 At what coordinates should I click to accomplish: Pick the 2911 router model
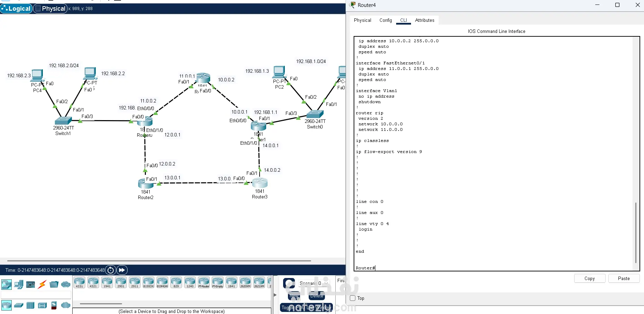tap(135, 282)
